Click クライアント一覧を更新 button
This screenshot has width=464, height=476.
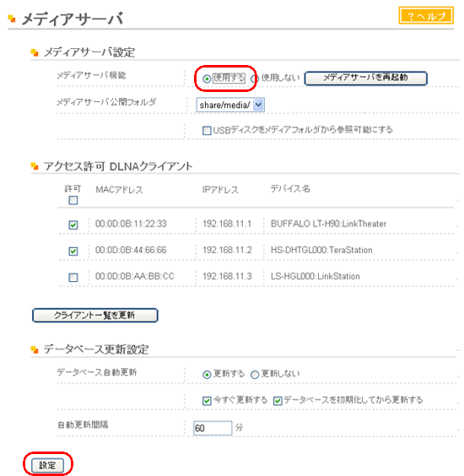click(95, 315)
